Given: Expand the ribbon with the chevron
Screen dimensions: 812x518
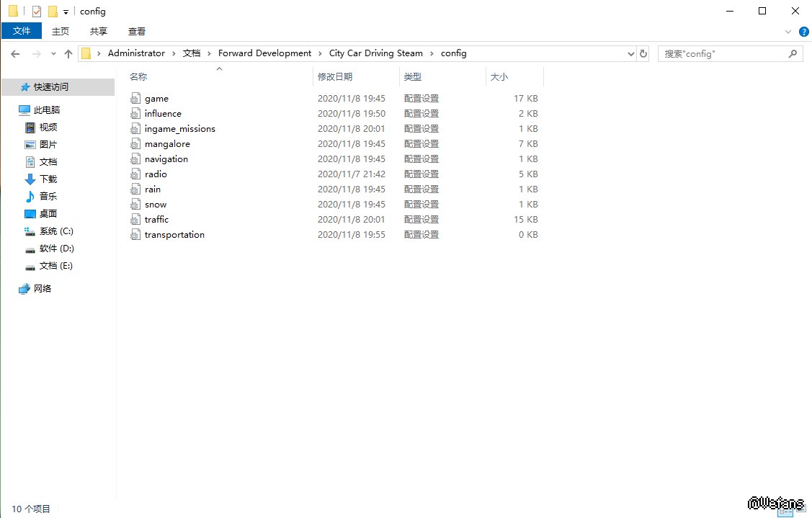Looking at the screenshot, I should [788, 32].
